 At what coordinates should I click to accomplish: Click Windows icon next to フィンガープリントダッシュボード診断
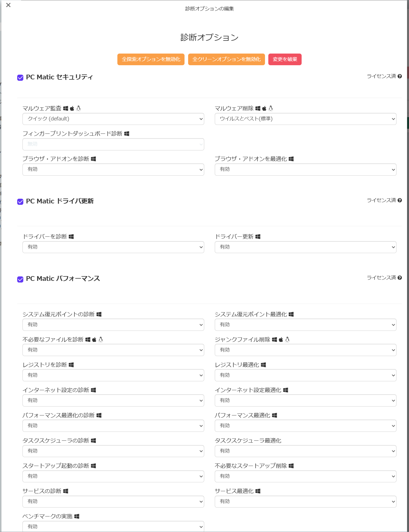[127, 134]
